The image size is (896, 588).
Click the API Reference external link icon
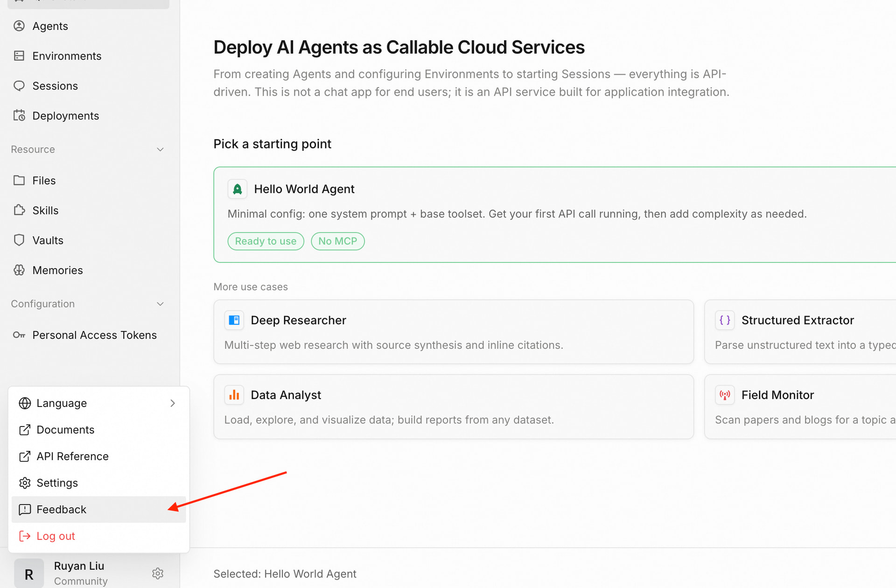[x=25, y=456]
